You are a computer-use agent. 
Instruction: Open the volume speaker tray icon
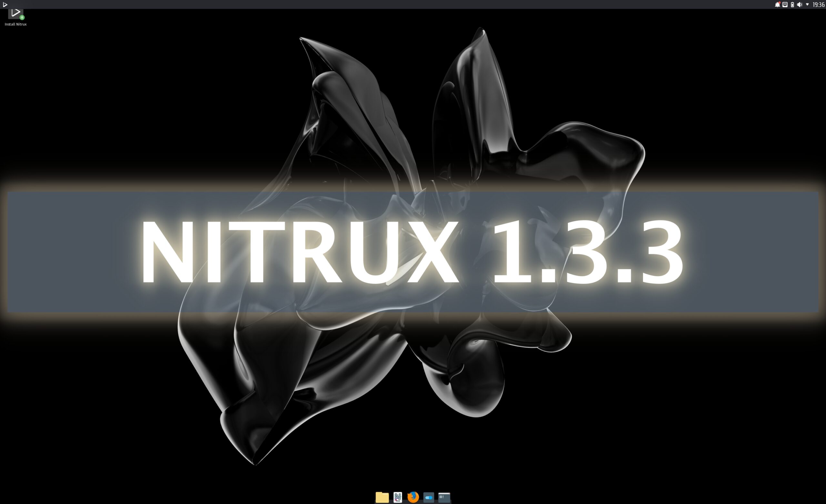point(800,5)
